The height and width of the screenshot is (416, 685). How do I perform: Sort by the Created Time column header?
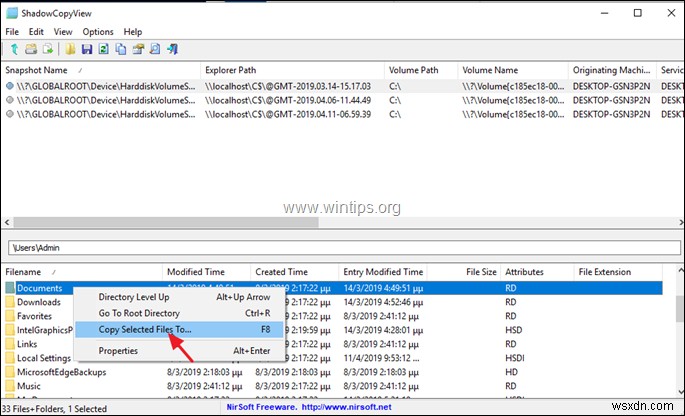pyautogui.click(x=295, y=272)
